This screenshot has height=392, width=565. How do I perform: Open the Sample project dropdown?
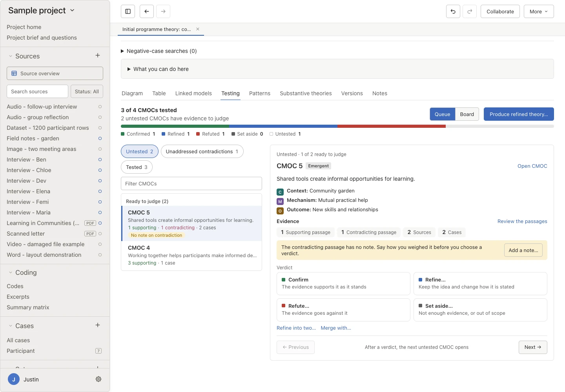coord(42,11)
